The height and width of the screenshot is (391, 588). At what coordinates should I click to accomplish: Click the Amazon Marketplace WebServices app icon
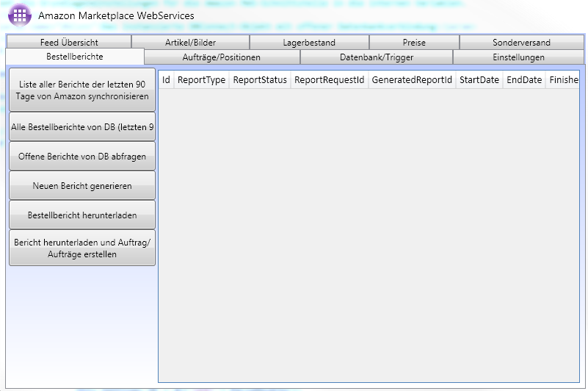click(19, 15)
